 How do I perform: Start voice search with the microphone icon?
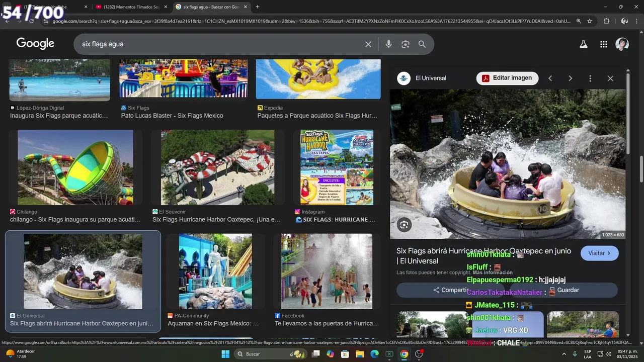coord(388,44)
